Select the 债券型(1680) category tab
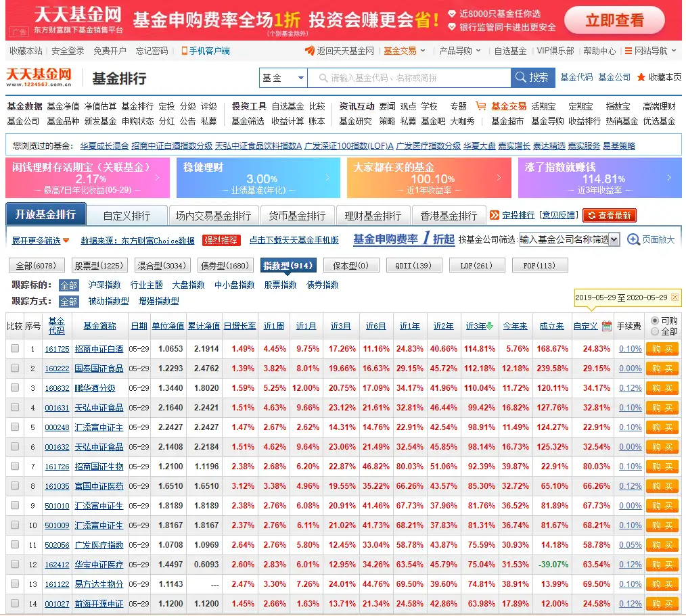The height and width of the screenshot is (616, 686). (225, 265)
